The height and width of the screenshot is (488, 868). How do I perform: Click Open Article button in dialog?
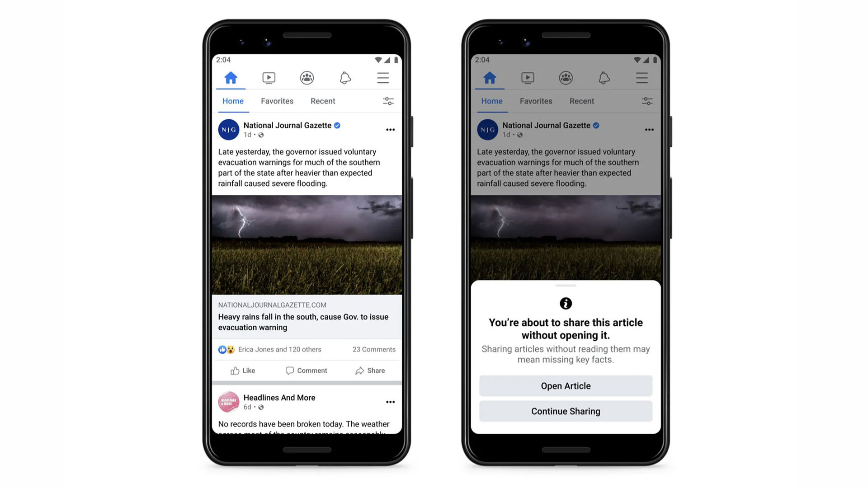(566, 385)
